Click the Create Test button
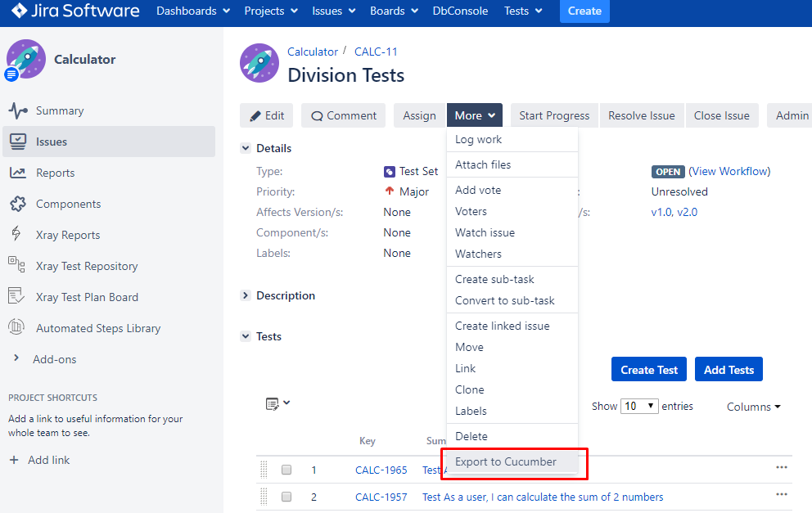 pos(649,370)
